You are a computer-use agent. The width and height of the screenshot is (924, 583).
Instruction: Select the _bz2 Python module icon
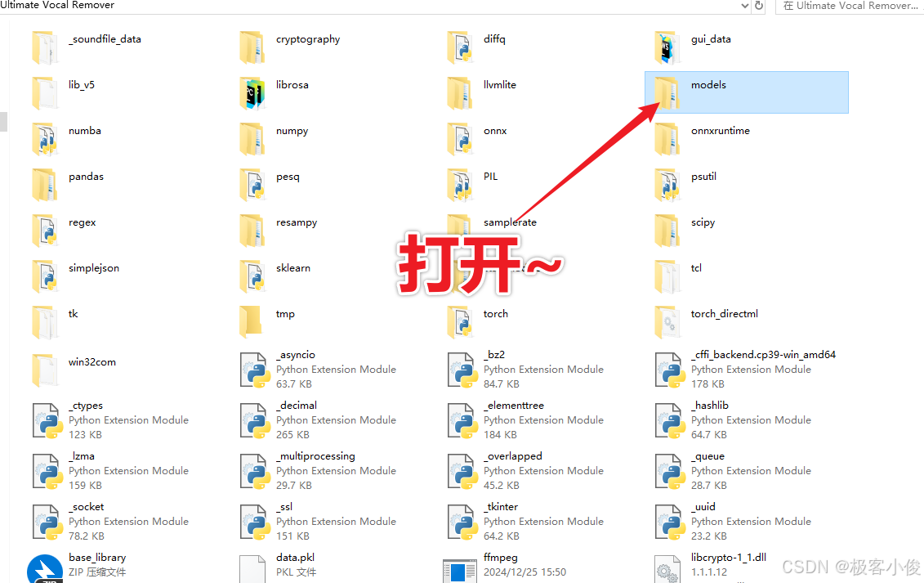pos(462,370)
